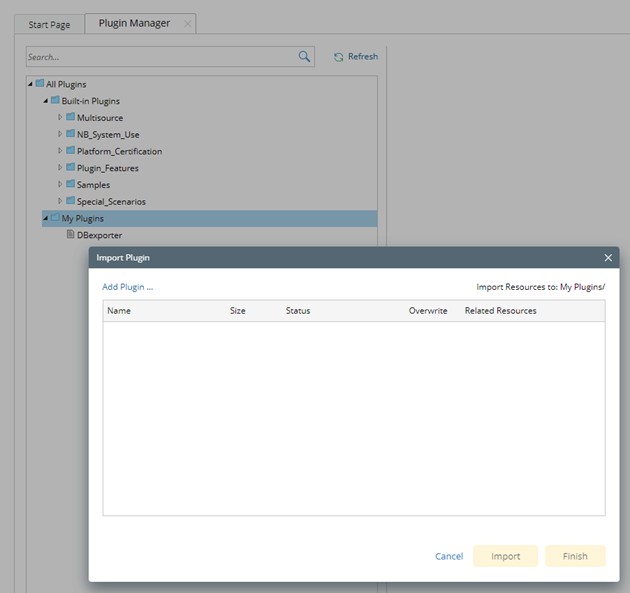The image size is (630, 593).
Task: Collapse the All Plugins tree root
Action: pyautogui.click(x=30, y=84)
